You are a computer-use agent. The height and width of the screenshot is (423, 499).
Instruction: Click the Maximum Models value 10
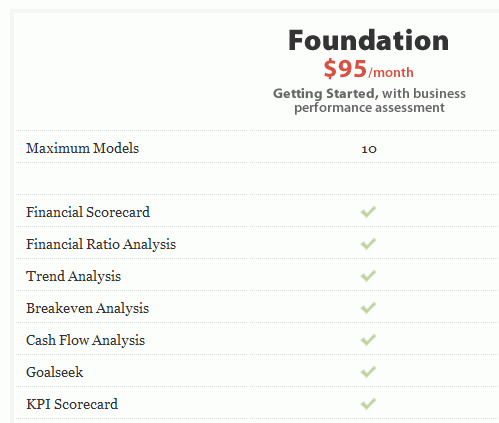click(369, 149)
